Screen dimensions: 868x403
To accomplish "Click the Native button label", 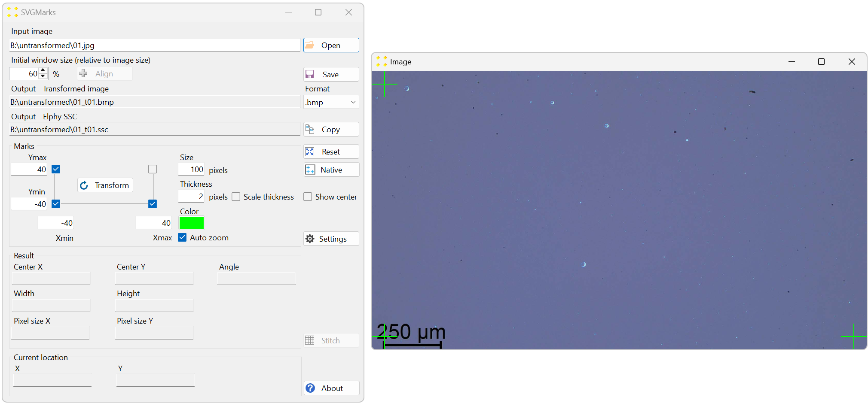I will click(x=331, y=170).
